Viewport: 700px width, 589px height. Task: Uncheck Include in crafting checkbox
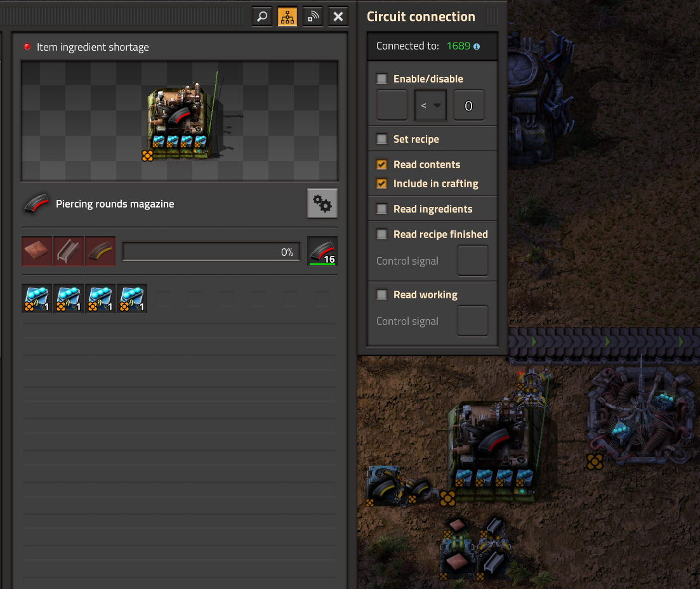point(381,183)
